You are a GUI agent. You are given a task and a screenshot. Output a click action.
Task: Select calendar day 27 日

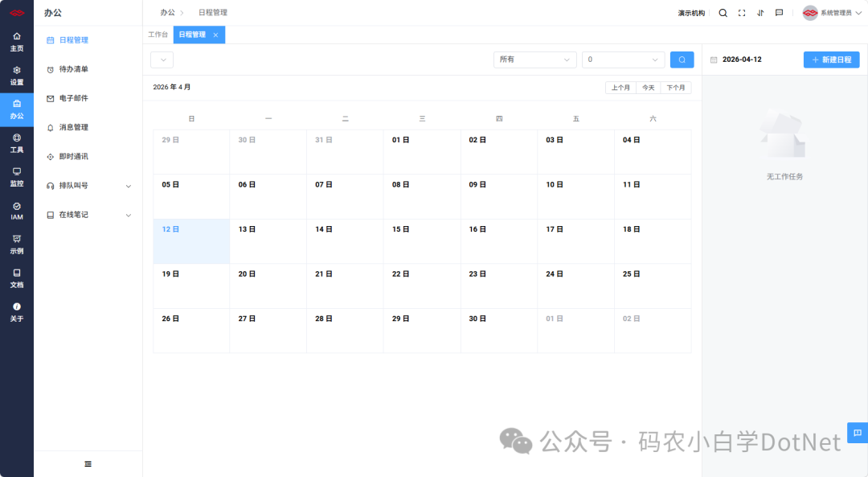tap(268, 331)
